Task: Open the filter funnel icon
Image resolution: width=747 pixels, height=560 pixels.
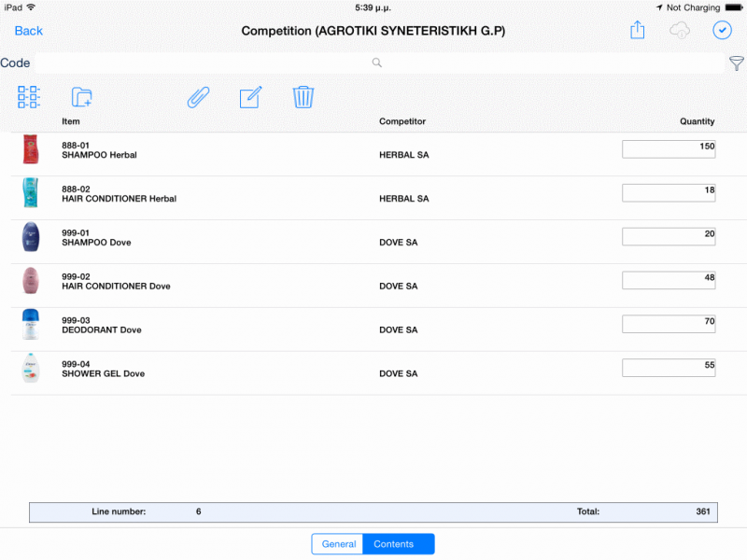Action: point(737,63)
